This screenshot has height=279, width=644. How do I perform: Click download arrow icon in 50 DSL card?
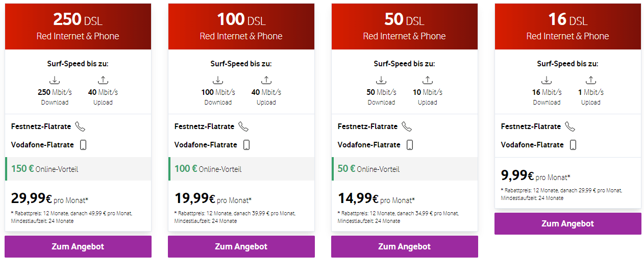[381, 80]
